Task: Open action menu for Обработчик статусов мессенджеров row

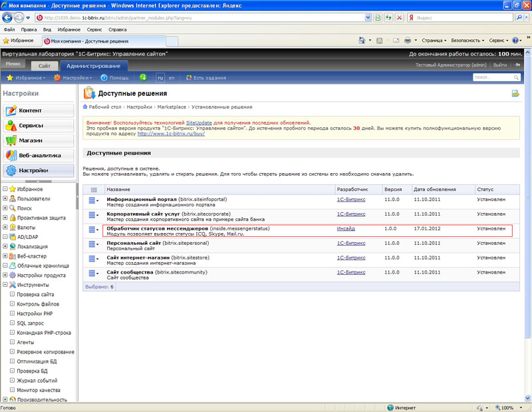Action: tap(93, 230)
